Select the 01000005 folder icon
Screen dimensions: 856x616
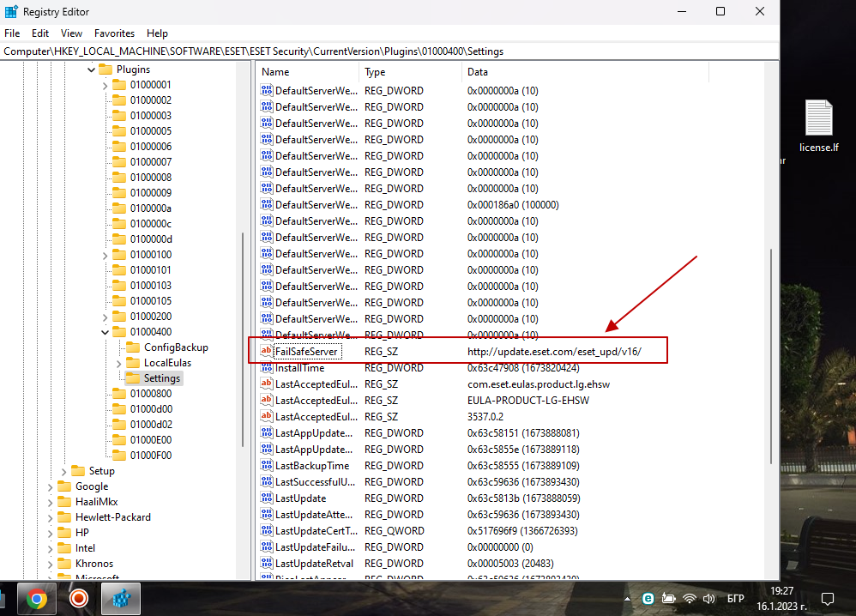click(x=119, y=131)
